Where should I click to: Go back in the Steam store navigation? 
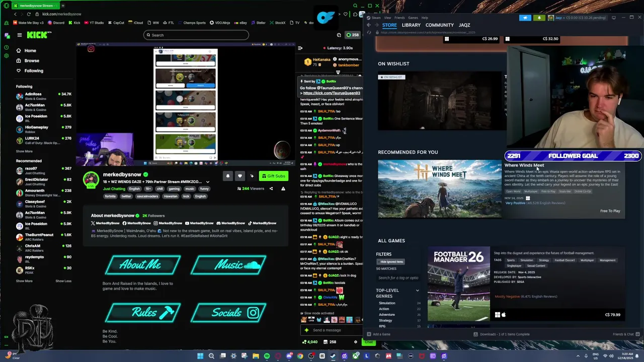[x=369, y=25]
